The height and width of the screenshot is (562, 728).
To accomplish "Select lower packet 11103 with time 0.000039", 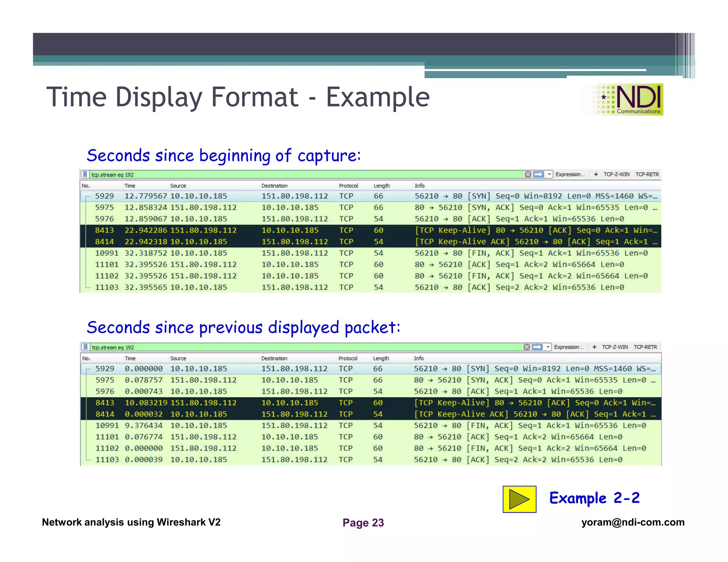I will [371, 460].
